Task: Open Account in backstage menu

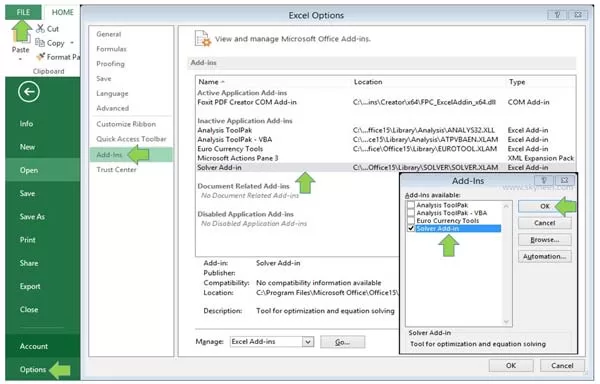Action: pyautogui.click(x=42, y=346)
